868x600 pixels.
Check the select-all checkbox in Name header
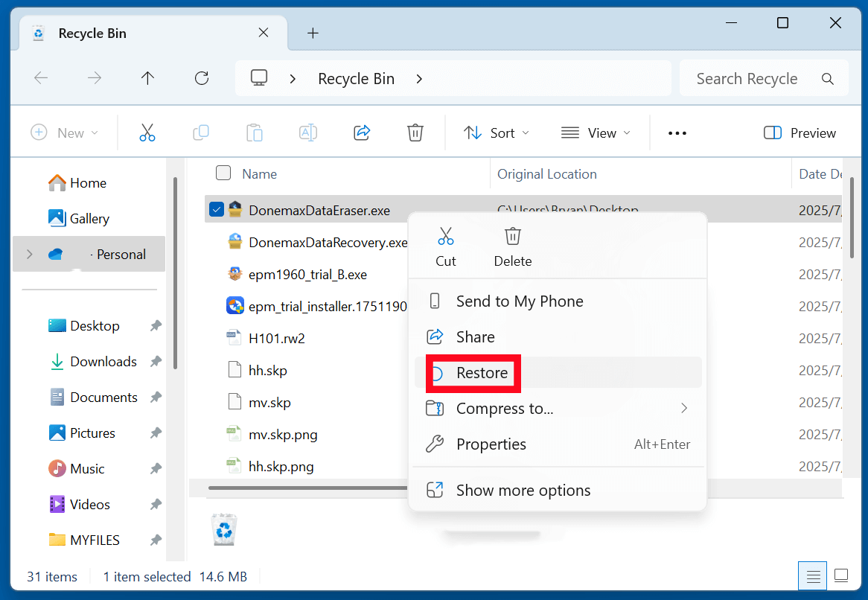pos(223,173)
